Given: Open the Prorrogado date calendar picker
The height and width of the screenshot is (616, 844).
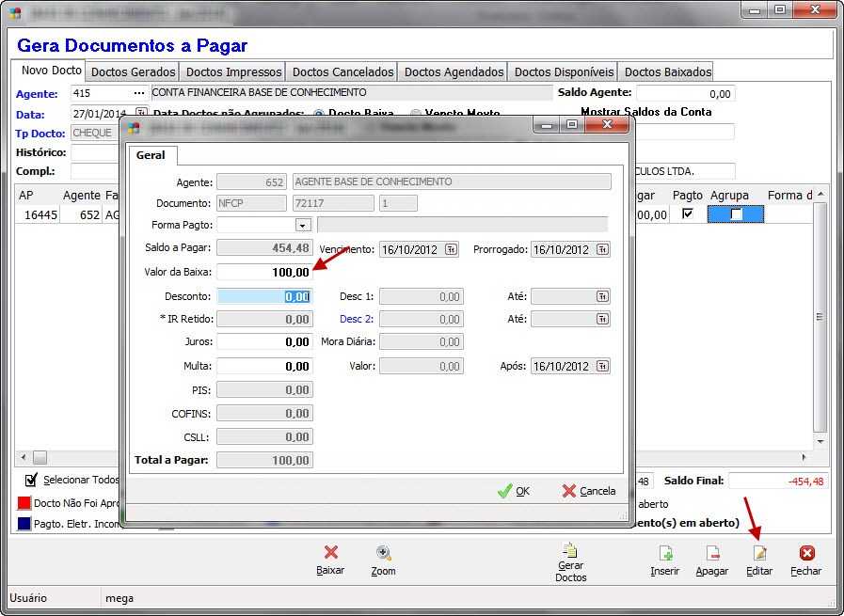Looking at the screenshot, I should [x=602, y=249].
